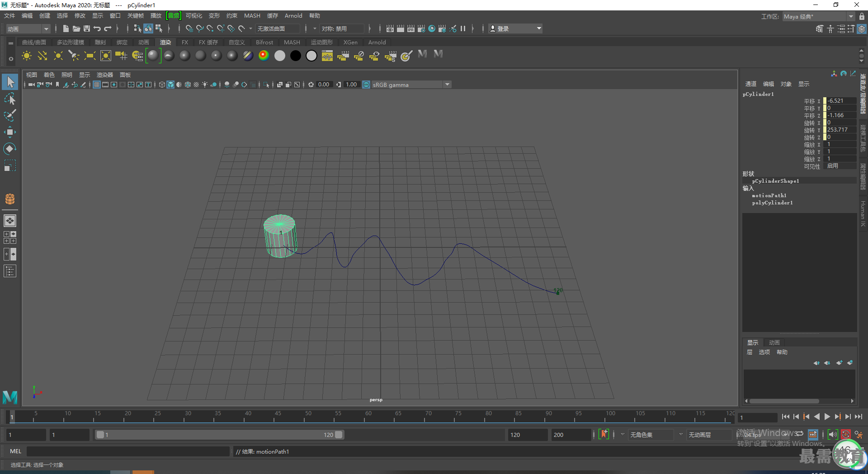Click the polyCylinder1 input node
The width and height of the screenshot is (868, 474).
click(772, 203)
